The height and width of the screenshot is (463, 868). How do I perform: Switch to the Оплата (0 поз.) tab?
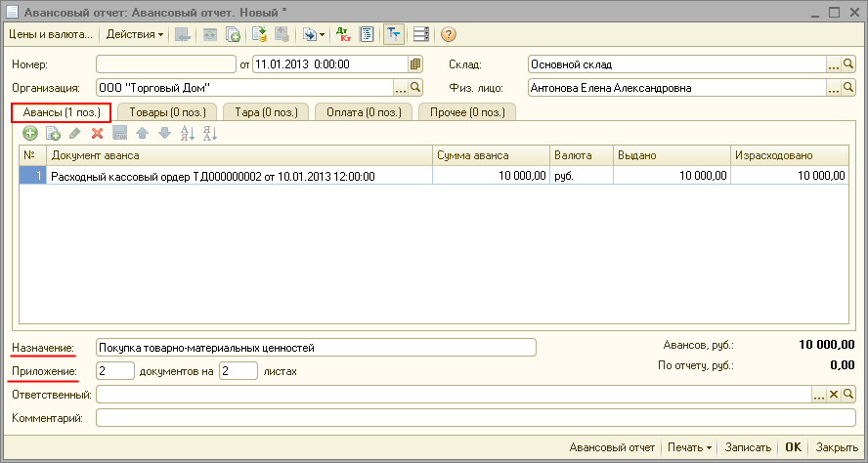pyautogui.click(x=365, y=112)
